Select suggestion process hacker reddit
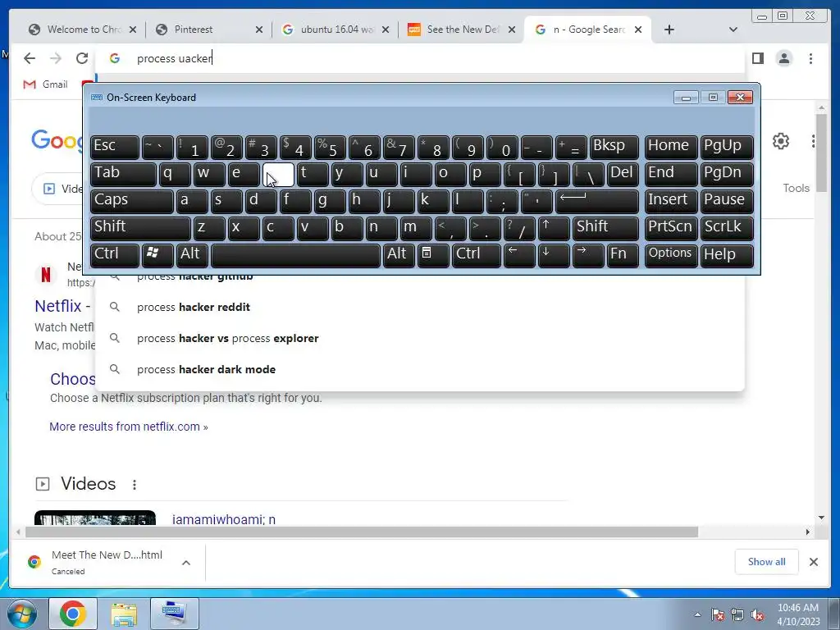 click(x=420, y=307)
